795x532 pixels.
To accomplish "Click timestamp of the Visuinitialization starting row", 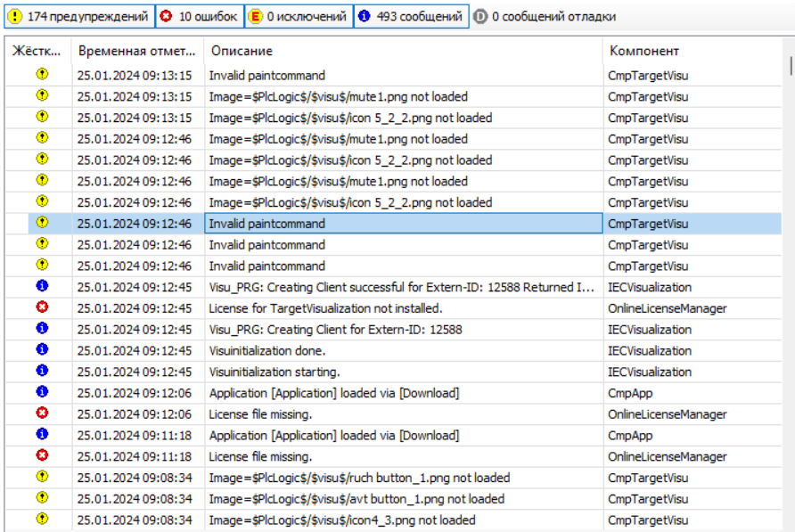I will [x=135, y=372].
